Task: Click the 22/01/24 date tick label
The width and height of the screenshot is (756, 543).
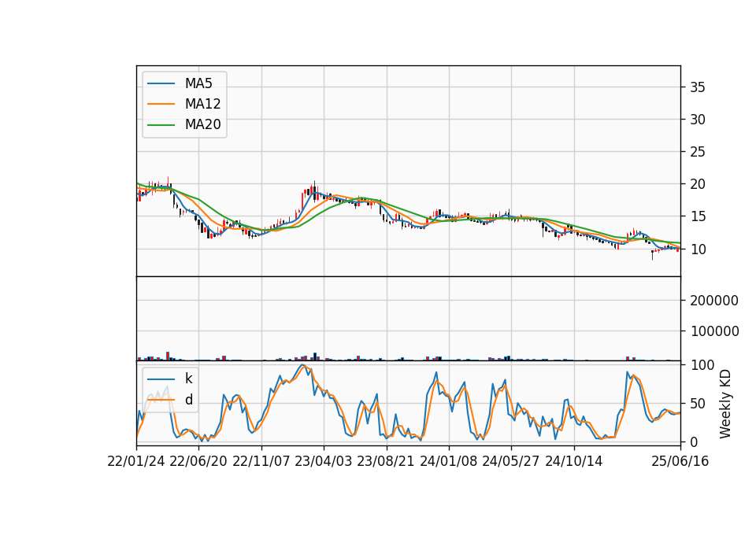Action: pyautogui.click(x=136, y=461)
